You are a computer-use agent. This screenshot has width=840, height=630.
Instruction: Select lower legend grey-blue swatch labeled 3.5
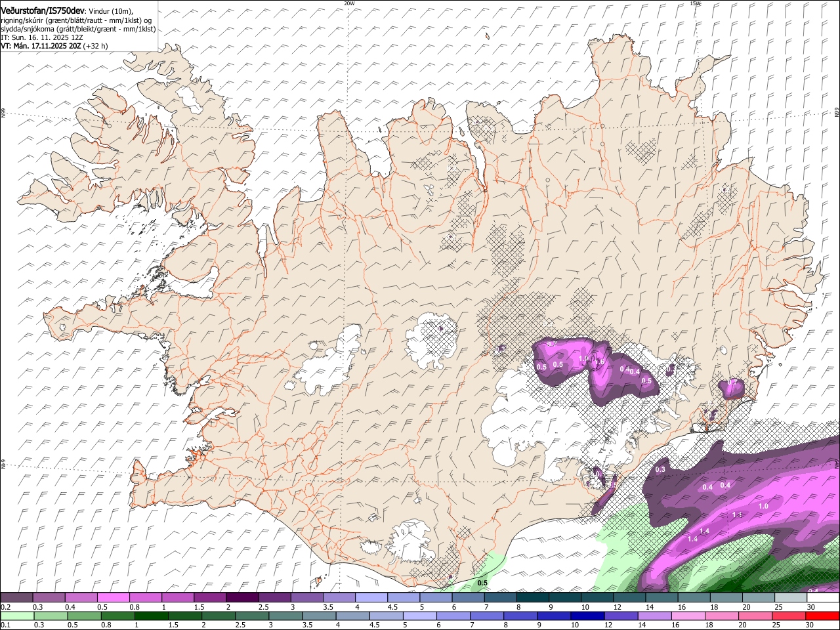(319, 616)
